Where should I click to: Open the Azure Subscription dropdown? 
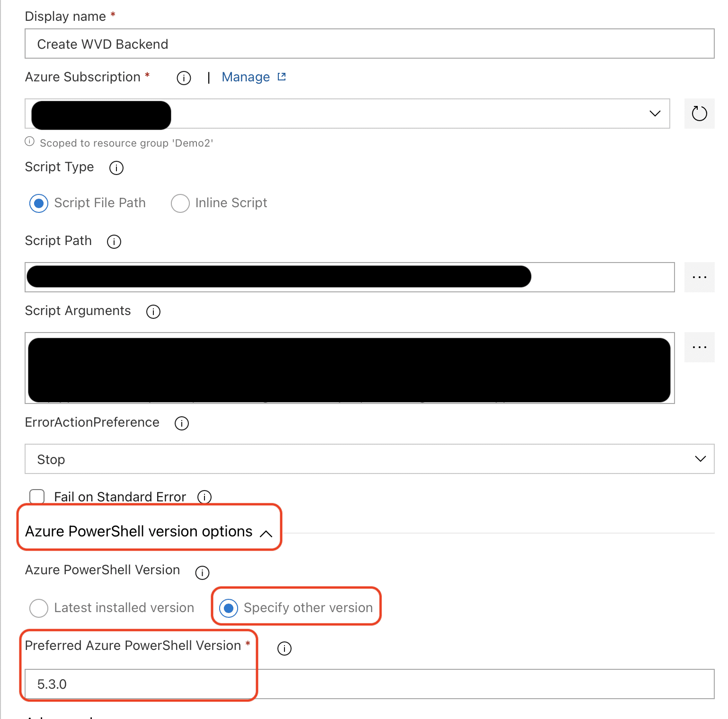[x=655, y=114]
